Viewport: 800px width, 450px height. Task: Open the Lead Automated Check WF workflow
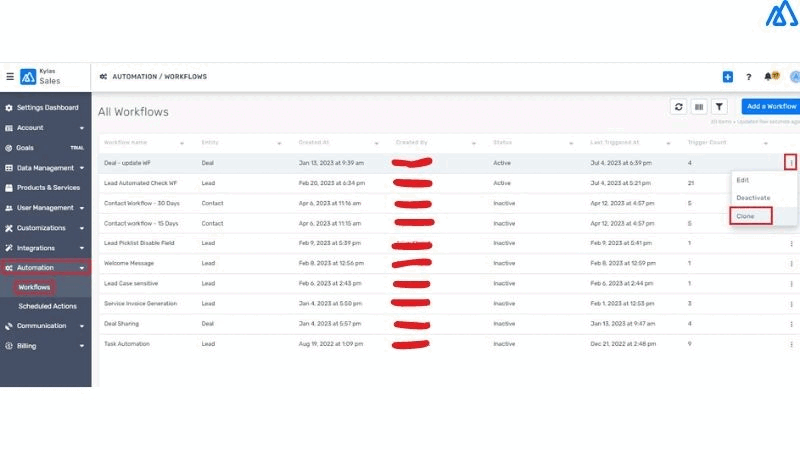point(140,183)
